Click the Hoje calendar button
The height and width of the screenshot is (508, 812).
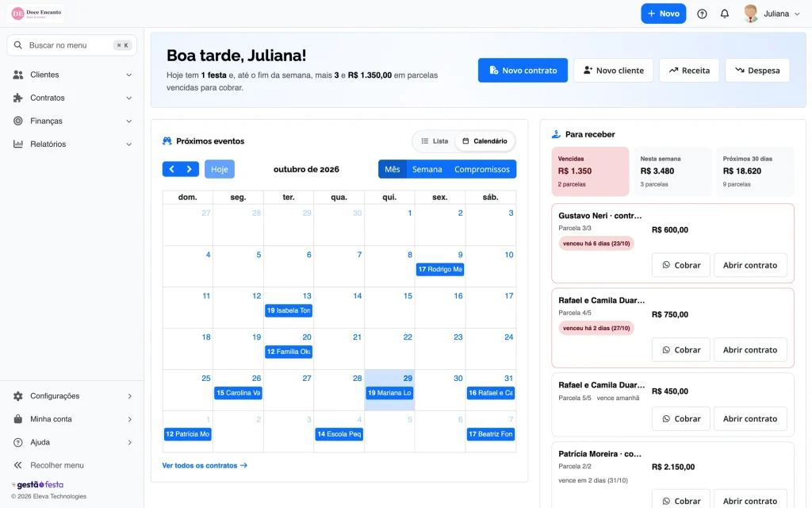pos(220,169)
